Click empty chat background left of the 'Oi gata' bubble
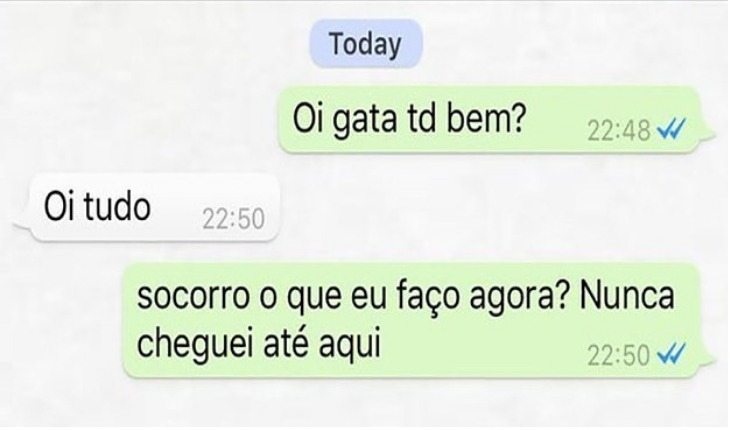The height and width of the screenshot is (430, 730). (x=140, y=121)
